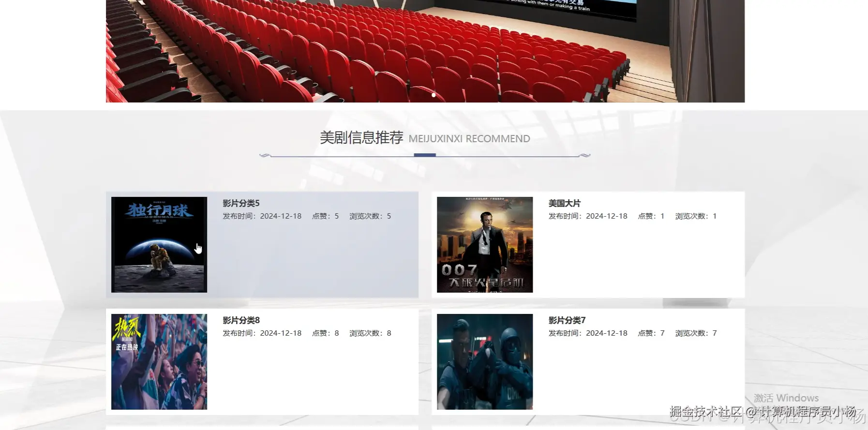Open the 热烈 movie poster thumbnail
Screen dimensions: 868x430
[x=159, y=362]
